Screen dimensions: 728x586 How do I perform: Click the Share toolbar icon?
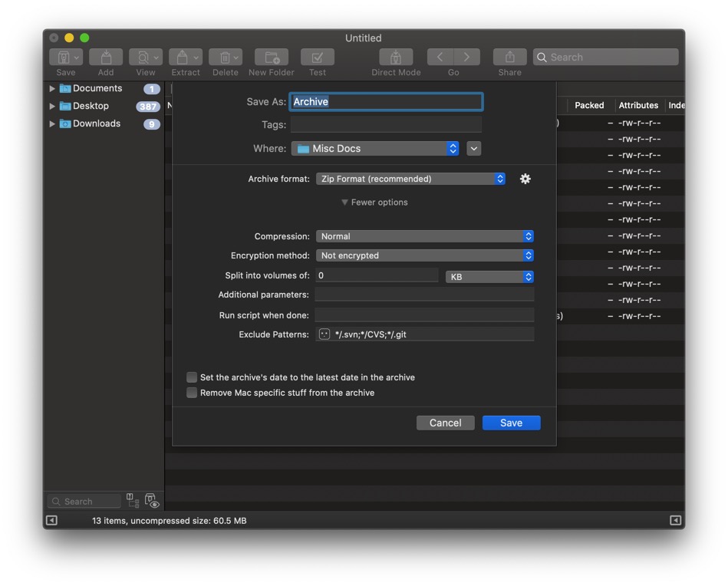510,57
